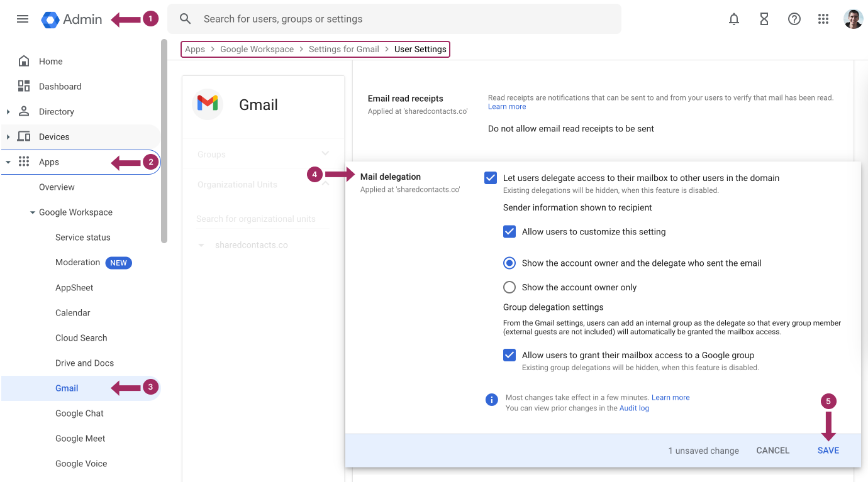Select Settings for Gmail breadcrumb
Image resolution: width=868 pixels, height=482 pixels.
click(x=344, y=49)
